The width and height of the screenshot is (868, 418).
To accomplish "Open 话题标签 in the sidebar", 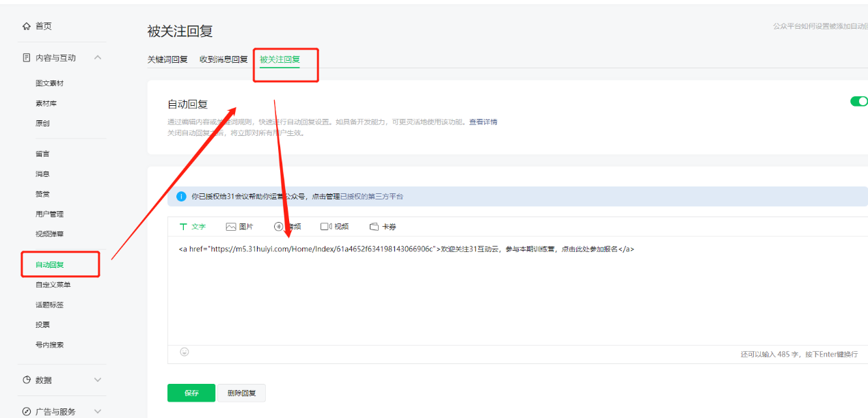I will tap(49, 305).
